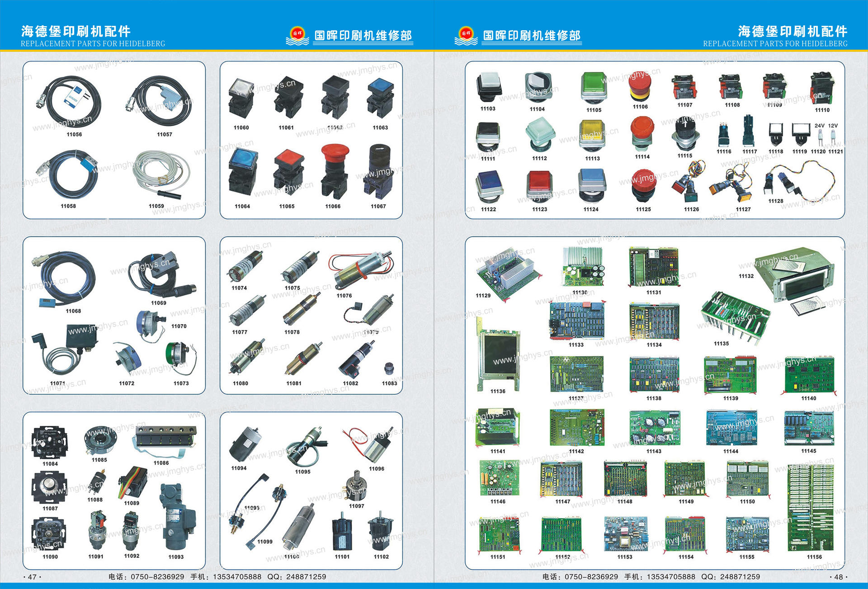Click the cable part image 11056

69,103
